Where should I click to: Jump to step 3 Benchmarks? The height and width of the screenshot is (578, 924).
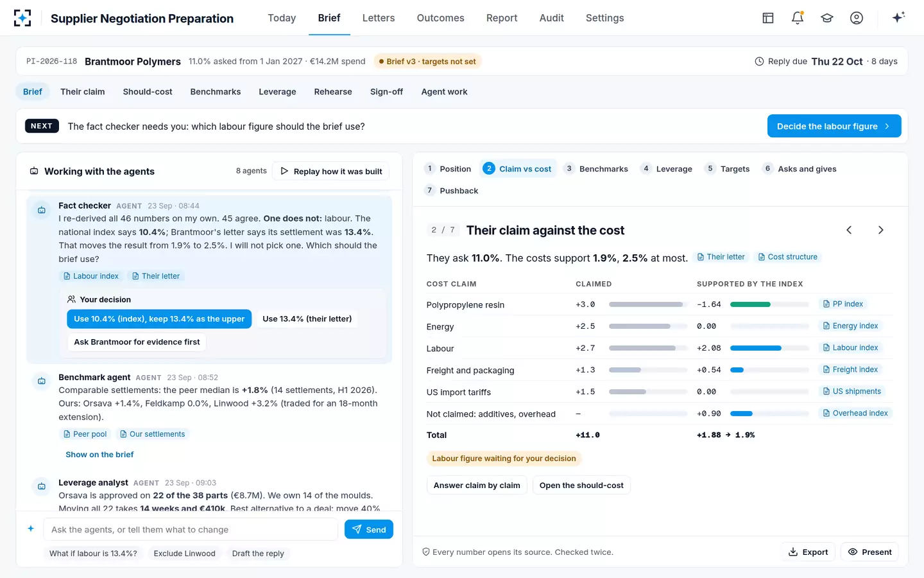point(596,169)
